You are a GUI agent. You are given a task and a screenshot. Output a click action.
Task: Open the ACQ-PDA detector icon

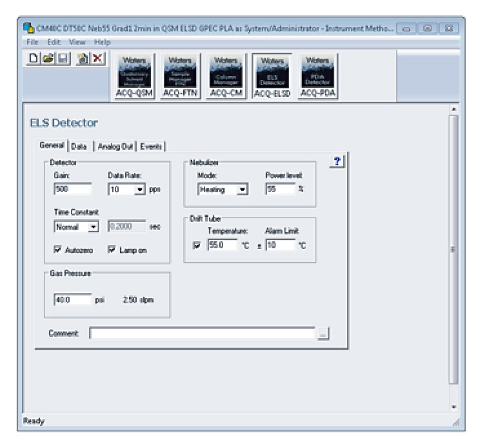click(317, 76)
